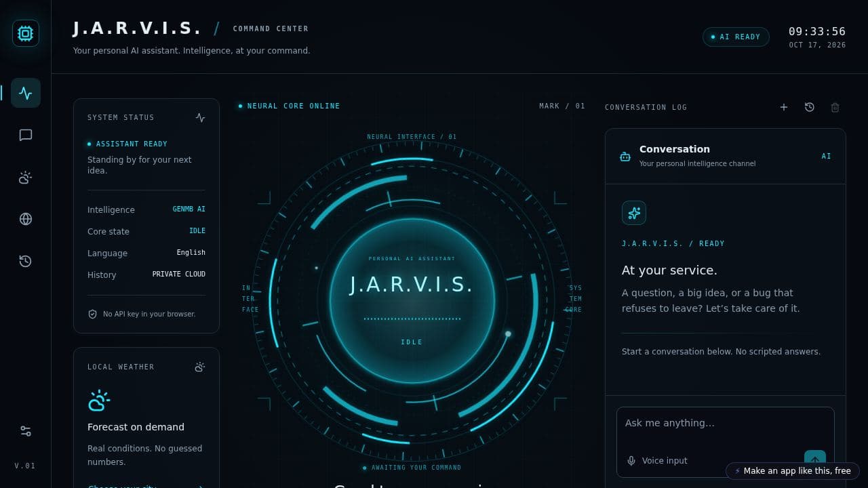The width and height of the screenshot is (868, 488).
Task: Click the central J.A.R.V.I.S. neural core orb
Action: (x=412, y=300)
